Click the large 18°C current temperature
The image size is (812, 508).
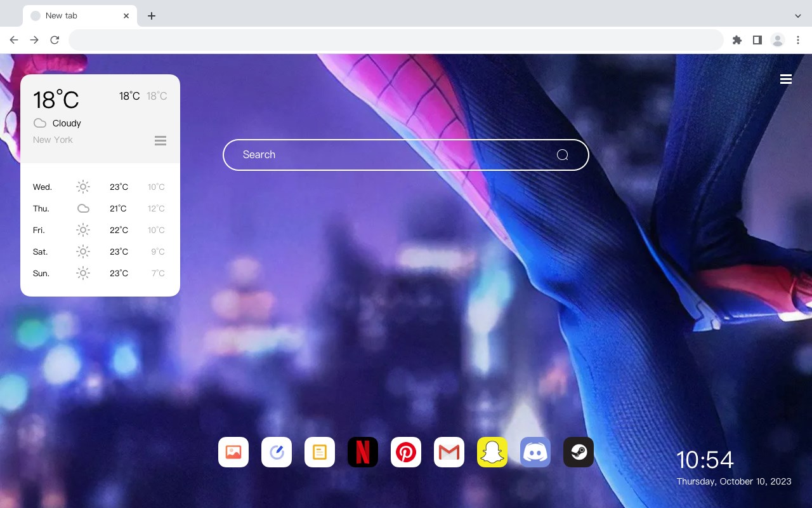tap(56, 100)
